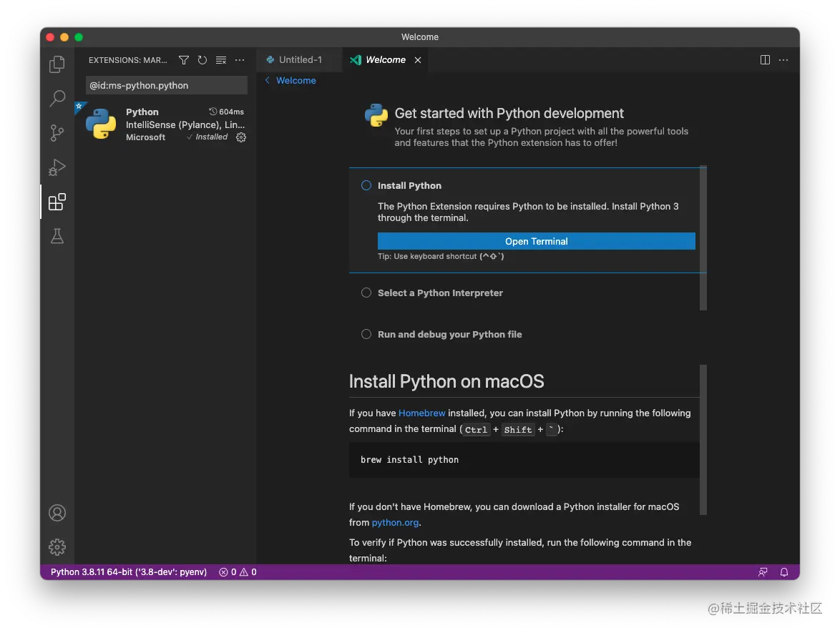Open the Accounts icon in activity bar
Image resolution: width=840 pixels, height=633 pixels.
(x=57, y=513)
